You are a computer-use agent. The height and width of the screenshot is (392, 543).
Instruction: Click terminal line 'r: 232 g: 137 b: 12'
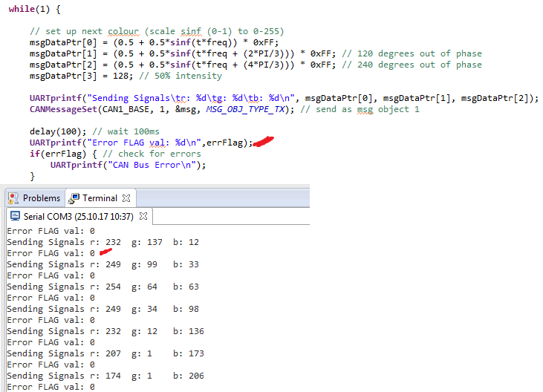pyautogui.click(x=103, y=242)
